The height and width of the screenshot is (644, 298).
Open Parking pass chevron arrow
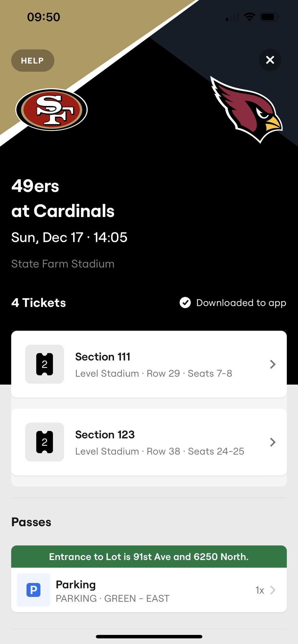click(x=273, y=590)
